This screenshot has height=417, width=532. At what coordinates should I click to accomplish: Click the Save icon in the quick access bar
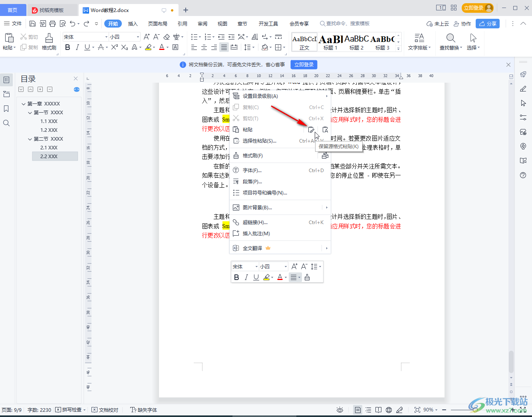(x=33, y=24)
